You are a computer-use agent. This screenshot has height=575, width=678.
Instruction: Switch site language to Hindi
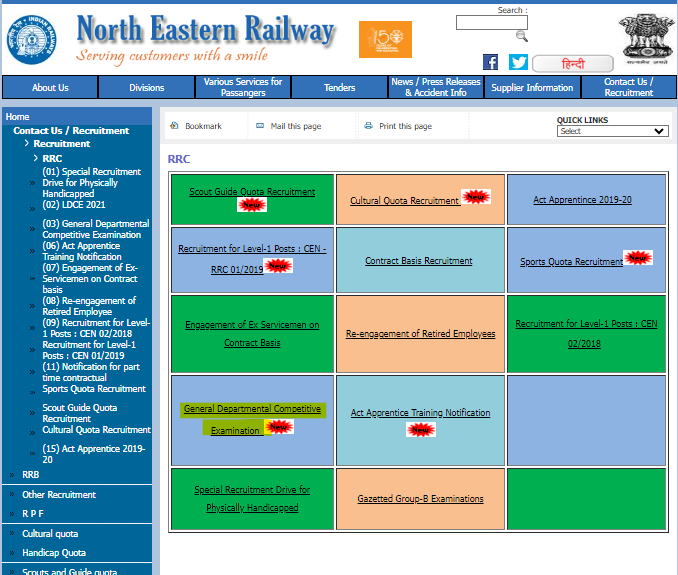tap(573, 64)
